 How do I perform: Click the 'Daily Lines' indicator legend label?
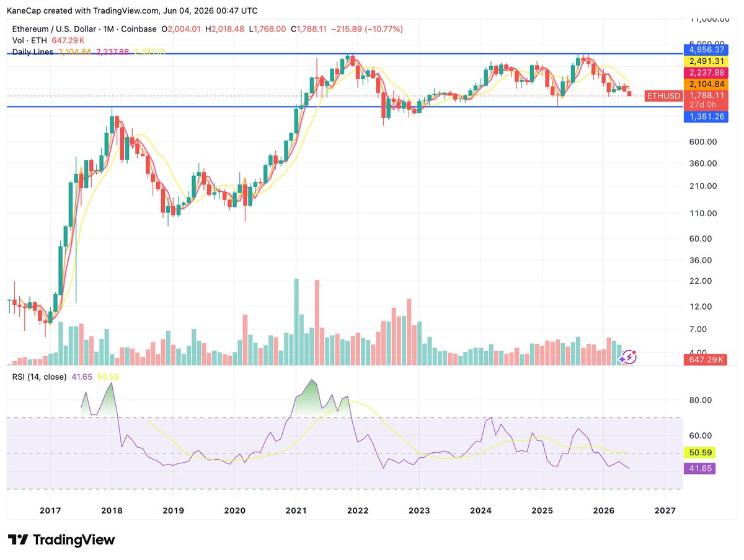[33, 52]
